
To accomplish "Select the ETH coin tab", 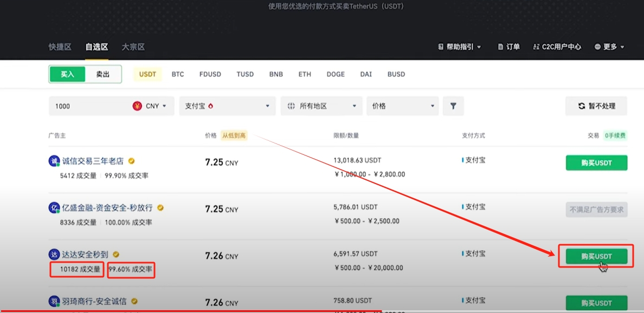I will 305,74.
